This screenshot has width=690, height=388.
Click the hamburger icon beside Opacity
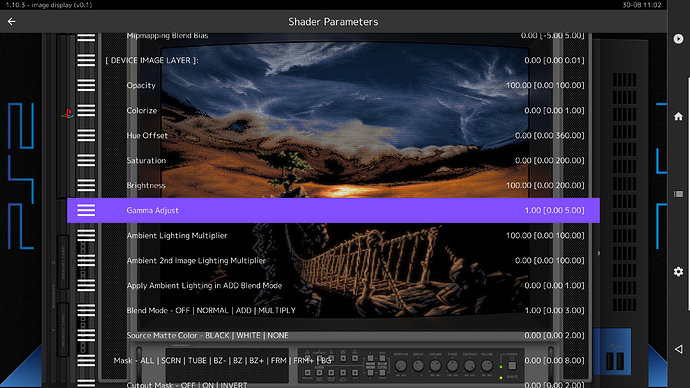(x=86, y=85)
